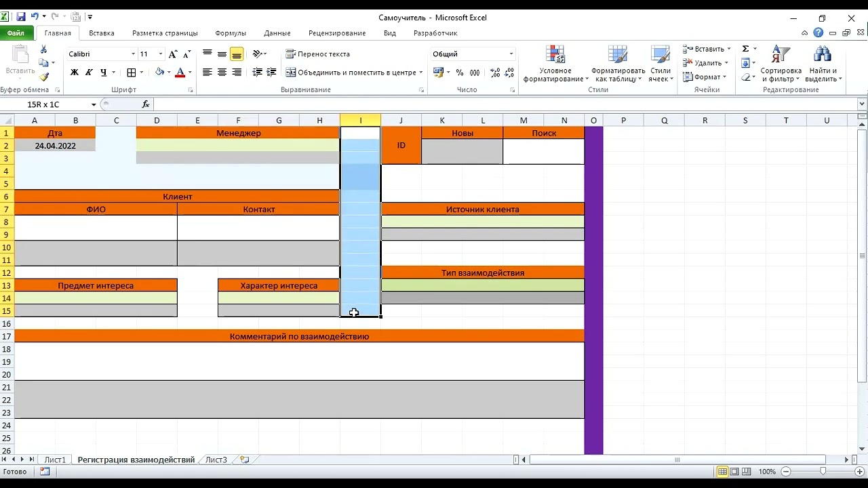Viewport: 868px width, 488px height.
Task: Switch to Разработчик tab
Action: 435,33
